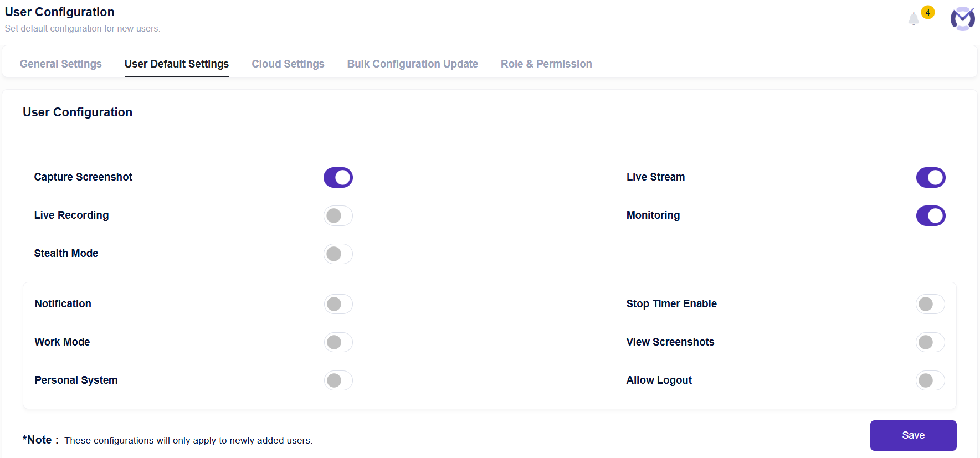The width and height of the screenshot is (980, 458).
Task: Click the Stealth Mode label
Action: tap(66, 254)
